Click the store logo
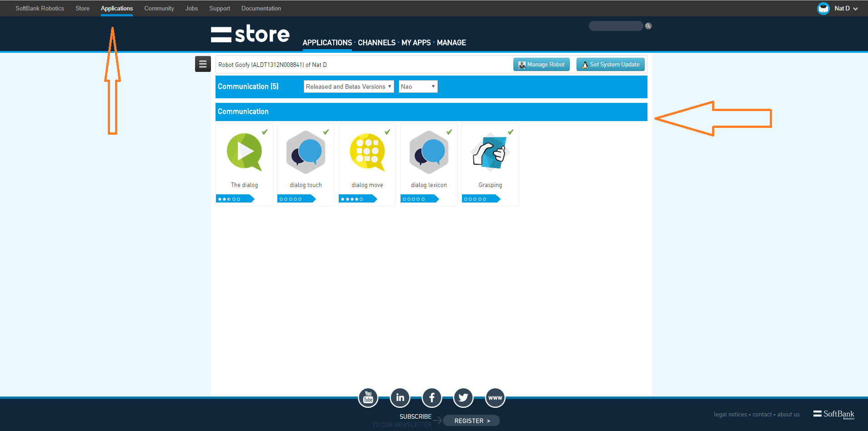The height and width of the screenshot is (431, 868). point(250,34)
